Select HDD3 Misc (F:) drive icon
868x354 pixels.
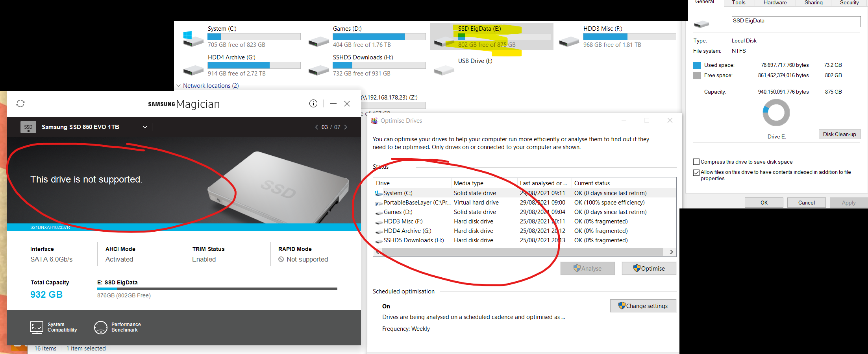pyautogui.click(x=569, y=41)
